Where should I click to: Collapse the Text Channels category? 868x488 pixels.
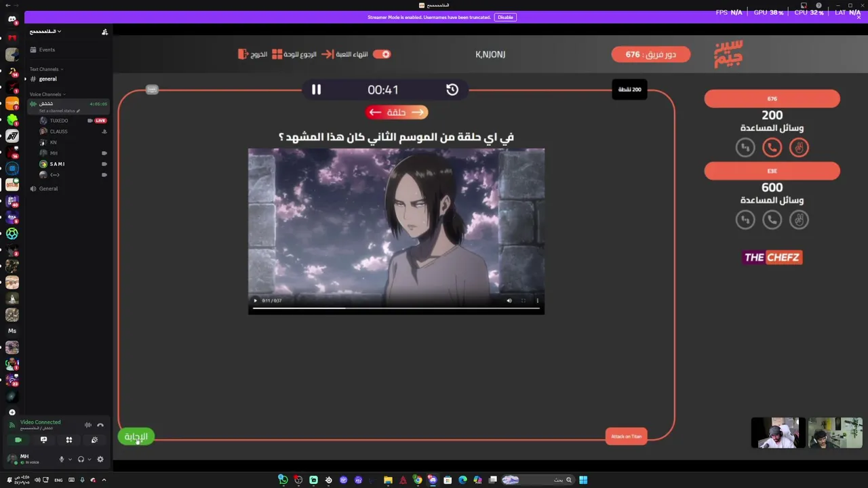pos(46,69)
